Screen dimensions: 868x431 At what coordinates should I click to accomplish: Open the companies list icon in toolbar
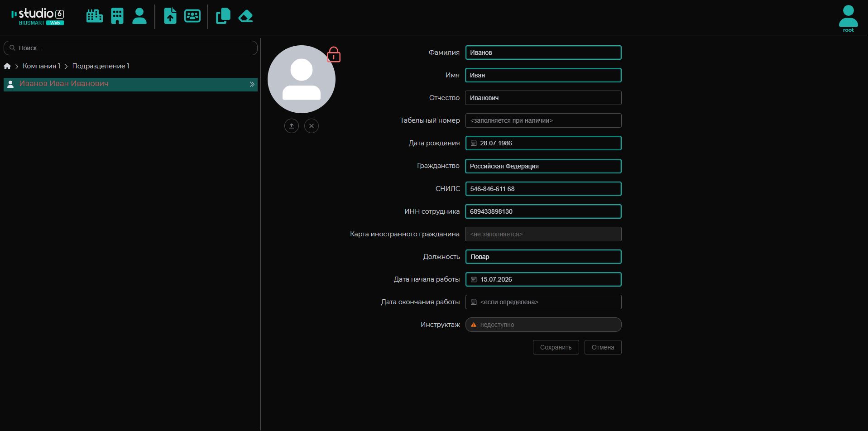[x=95, y=16]
